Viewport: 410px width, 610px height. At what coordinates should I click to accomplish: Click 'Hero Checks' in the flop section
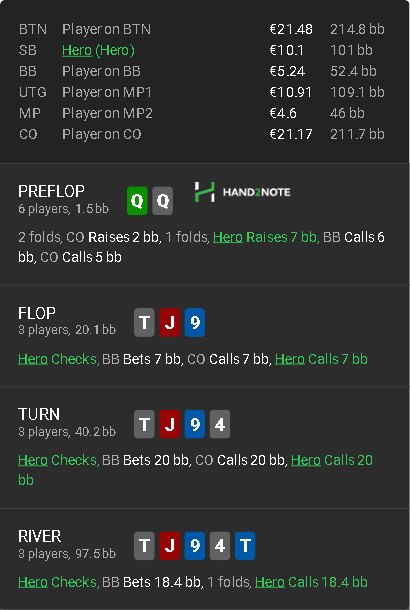tap(58, 359)
